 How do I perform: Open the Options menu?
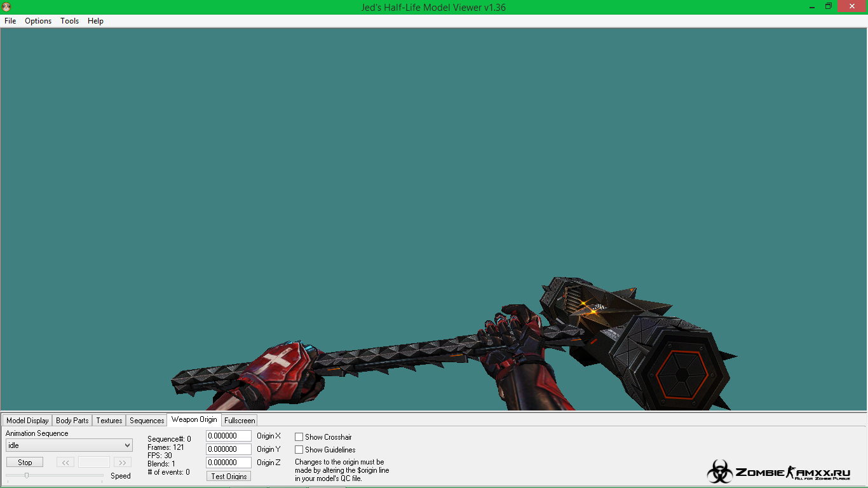point(38,21)
